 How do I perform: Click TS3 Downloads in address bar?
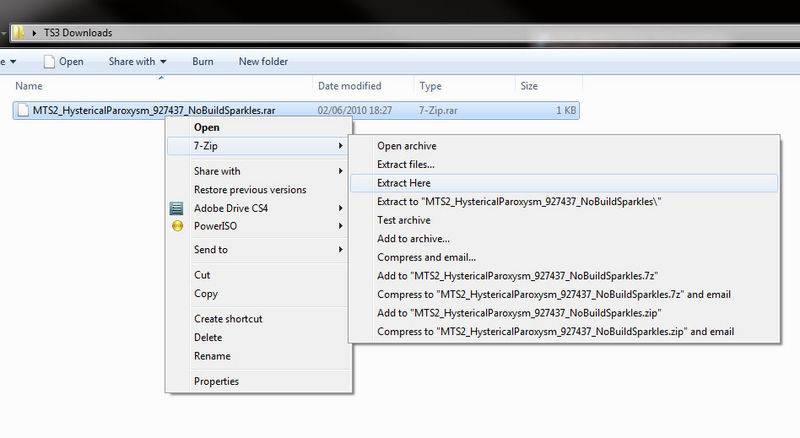click(x=78, y=33)
